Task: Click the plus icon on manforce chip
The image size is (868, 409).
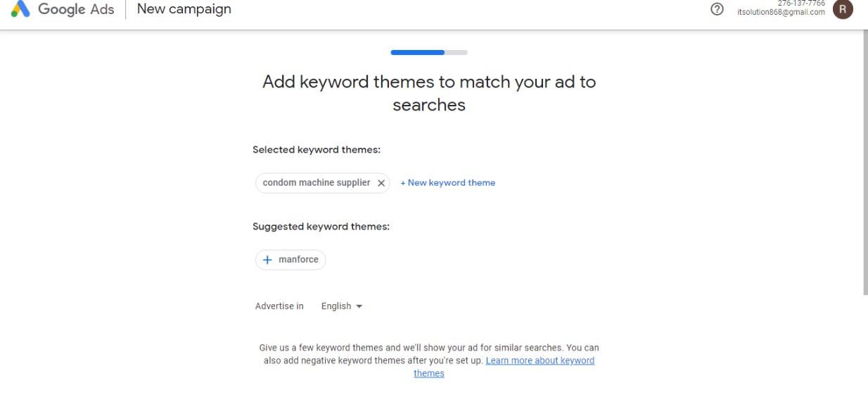Action: click(x=267, y=260)
